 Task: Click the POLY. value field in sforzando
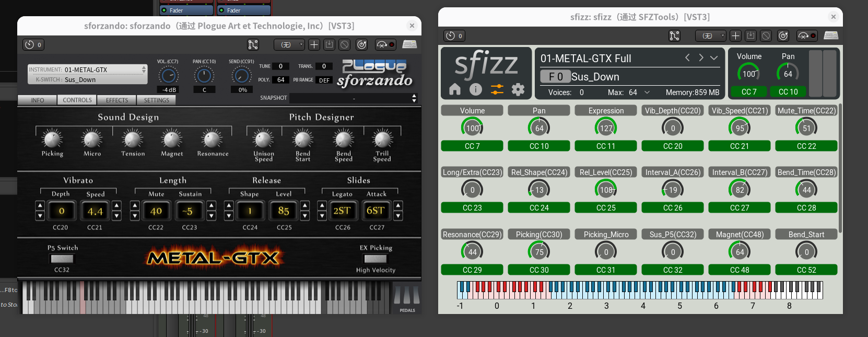tap(281, 80)
